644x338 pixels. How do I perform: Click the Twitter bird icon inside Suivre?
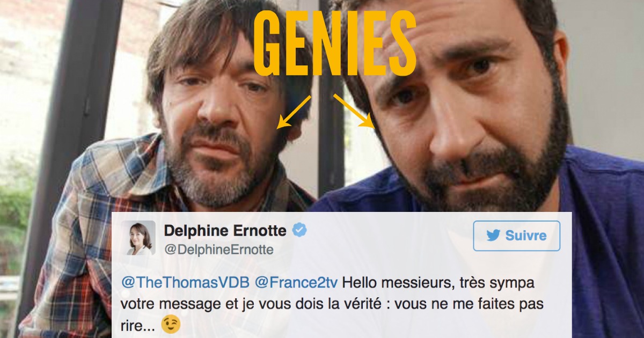tap(493, 236)
